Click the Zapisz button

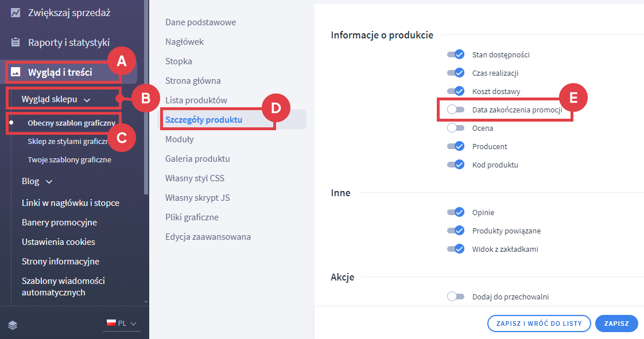616,324
